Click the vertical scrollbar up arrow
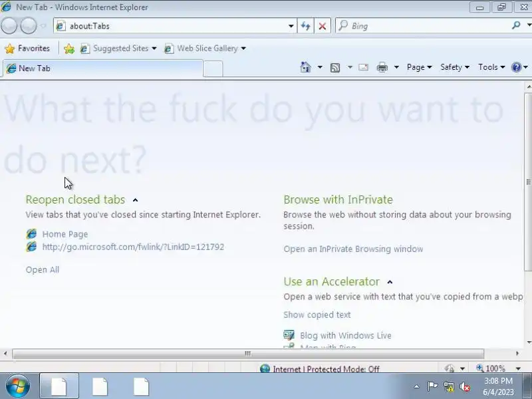 528,87
